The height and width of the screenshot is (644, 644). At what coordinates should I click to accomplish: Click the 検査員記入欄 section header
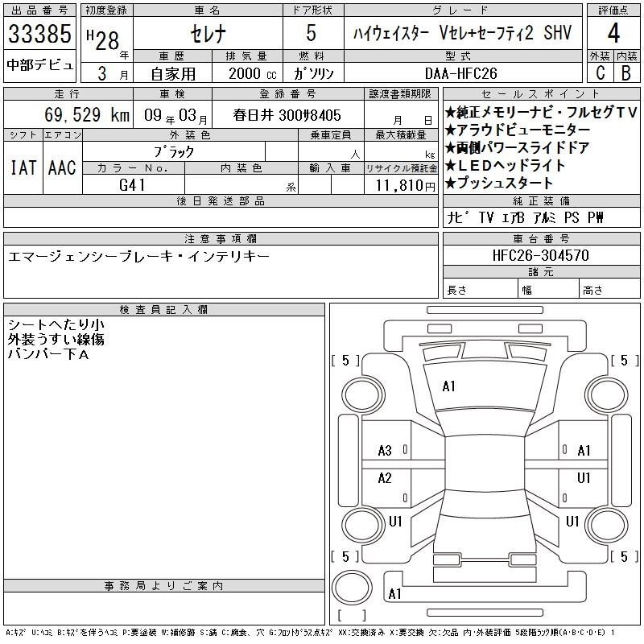[164, 310]
